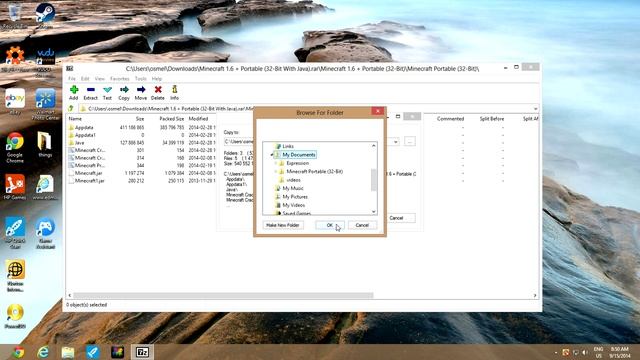Open the File menu
This screenshot has width=640, height=360.
pos(72,78)
